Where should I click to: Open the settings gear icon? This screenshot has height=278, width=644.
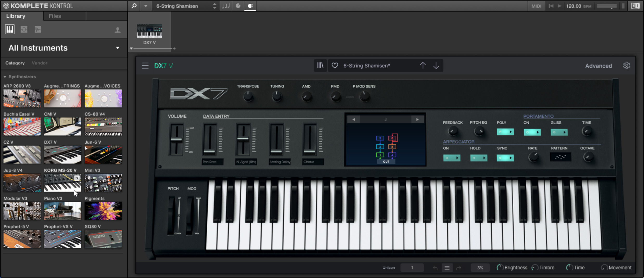[x=627, y=65]
